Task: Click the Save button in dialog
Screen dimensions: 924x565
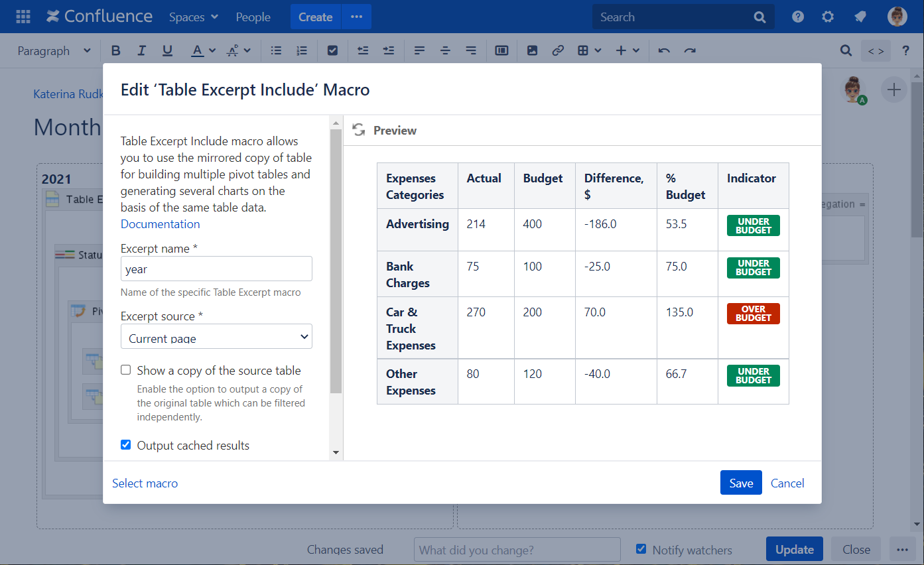Action: pos(740,483)
